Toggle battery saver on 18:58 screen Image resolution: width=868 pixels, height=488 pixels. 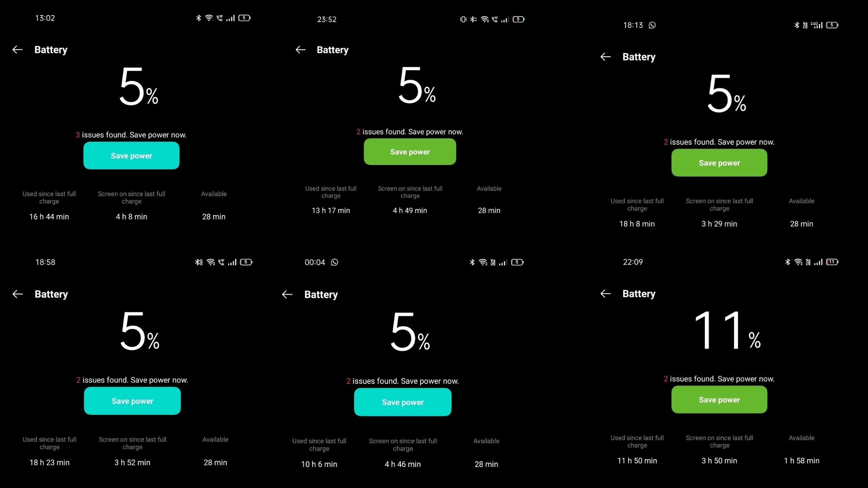[132, 400]
